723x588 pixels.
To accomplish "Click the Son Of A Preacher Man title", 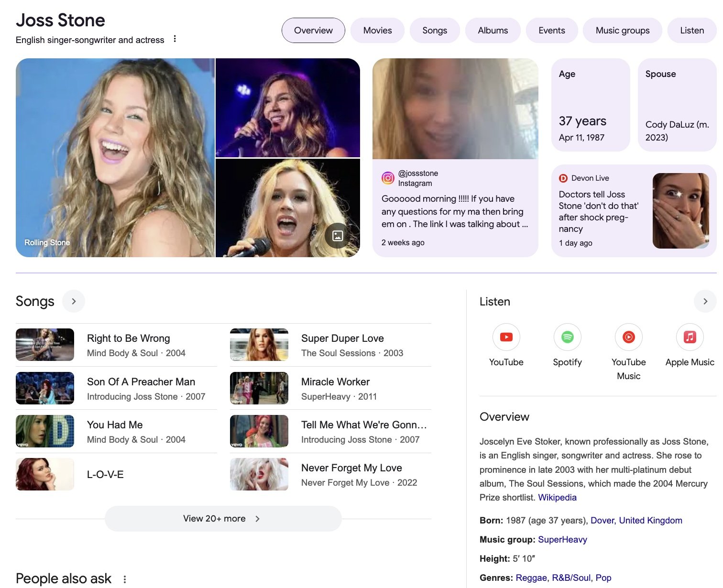I will [x=141, y=382].
